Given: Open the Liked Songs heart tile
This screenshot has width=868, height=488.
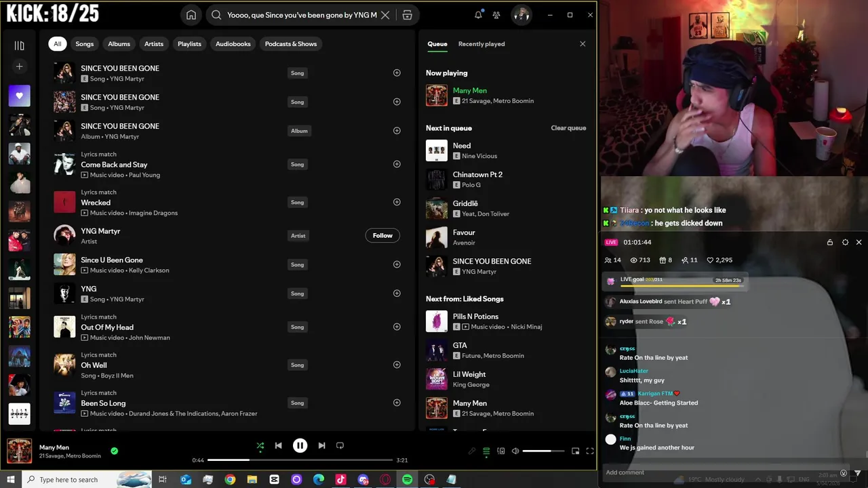Looking at the screenshot, I should coord(19,96).
